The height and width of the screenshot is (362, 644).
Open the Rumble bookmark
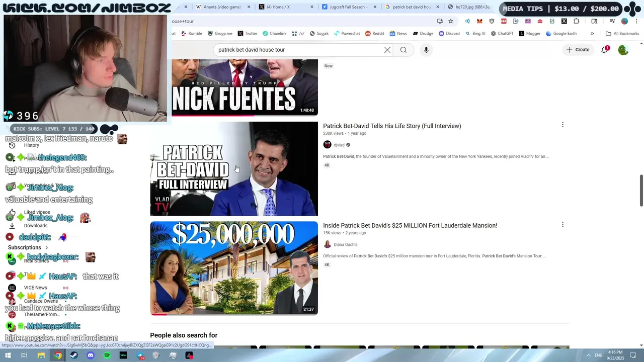(x=192, y=34)
